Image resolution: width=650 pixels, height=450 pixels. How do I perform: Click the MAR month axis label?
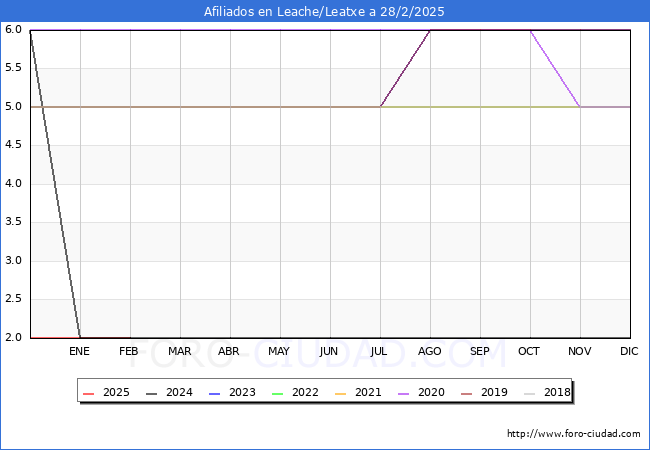point(179,351)
